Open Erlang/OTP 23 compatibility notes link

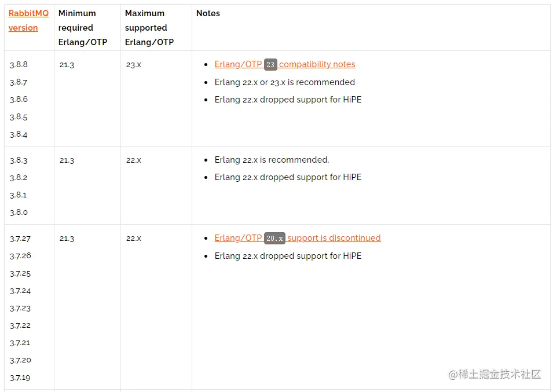285,64
